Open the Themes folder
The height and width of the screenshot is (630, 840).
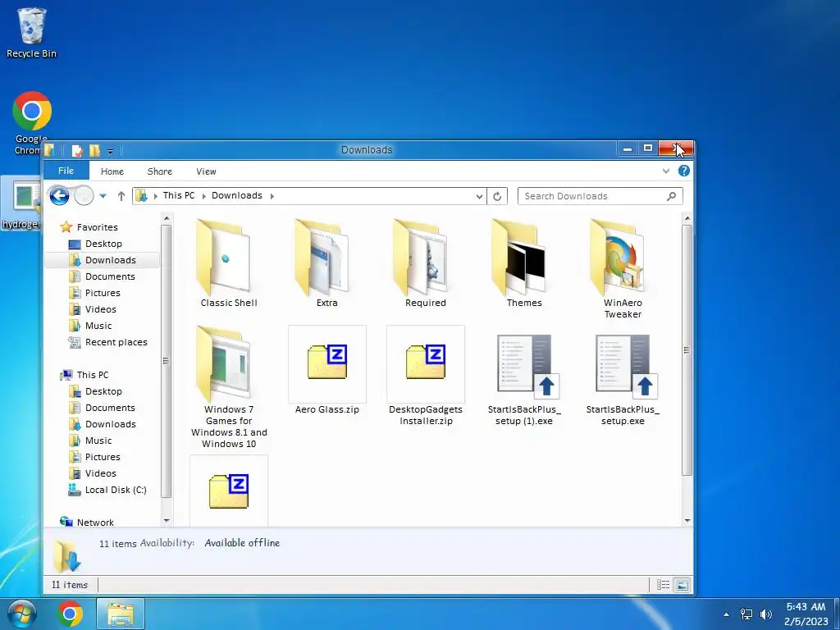[524, 262]
